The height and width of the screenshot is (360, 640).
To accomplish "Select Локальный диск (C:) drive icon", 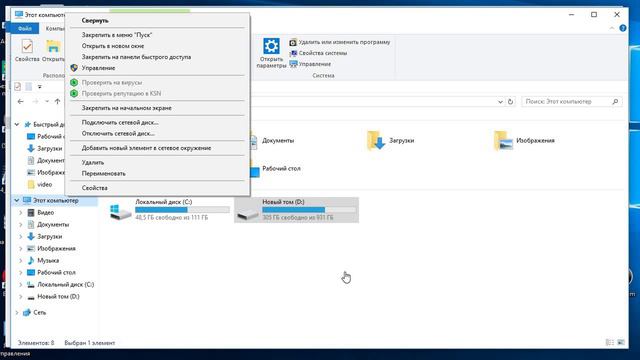I will [x=120, y=211].
